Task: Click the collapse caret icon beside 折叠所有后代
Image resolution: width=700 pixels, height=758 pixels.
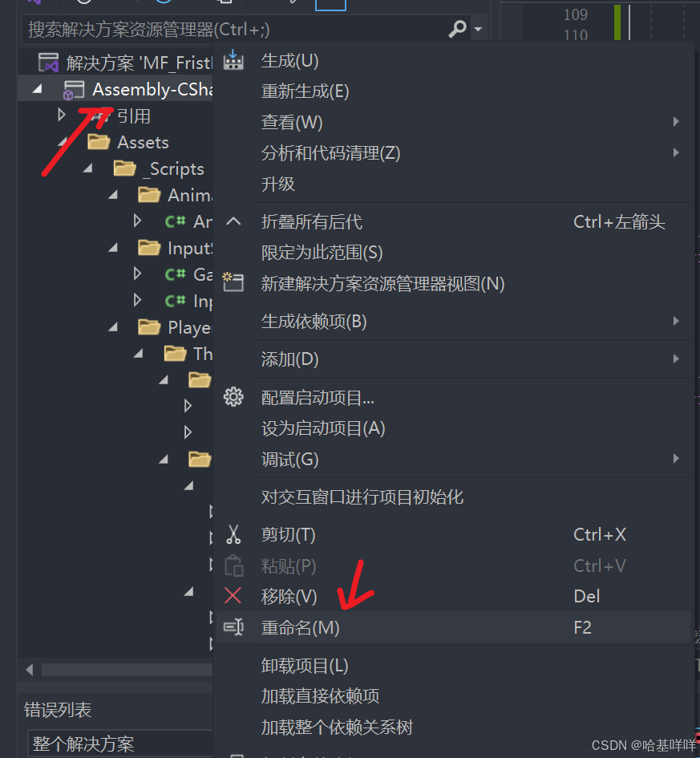Action: coord(233,221)
